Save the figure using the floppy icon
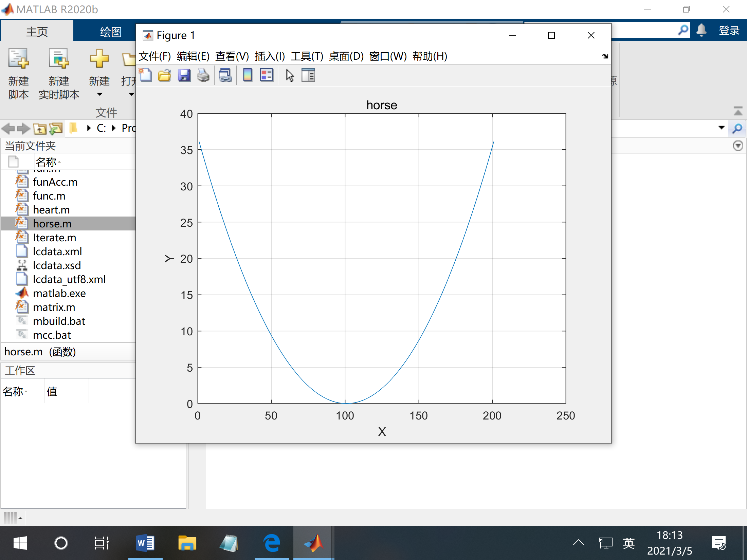This screenshot has width=747, height=560. click(184, 75)
